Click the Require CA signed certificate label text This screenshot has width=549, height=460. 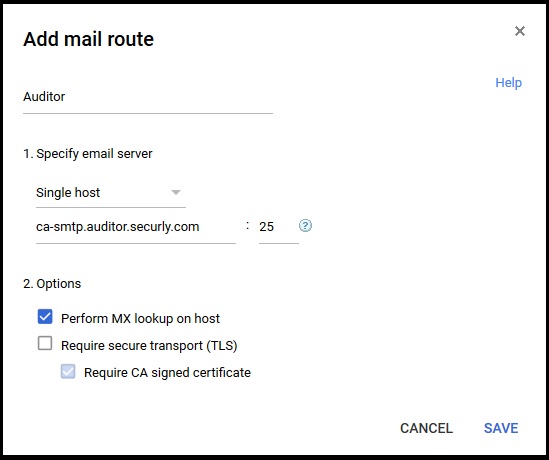[167, 372]
